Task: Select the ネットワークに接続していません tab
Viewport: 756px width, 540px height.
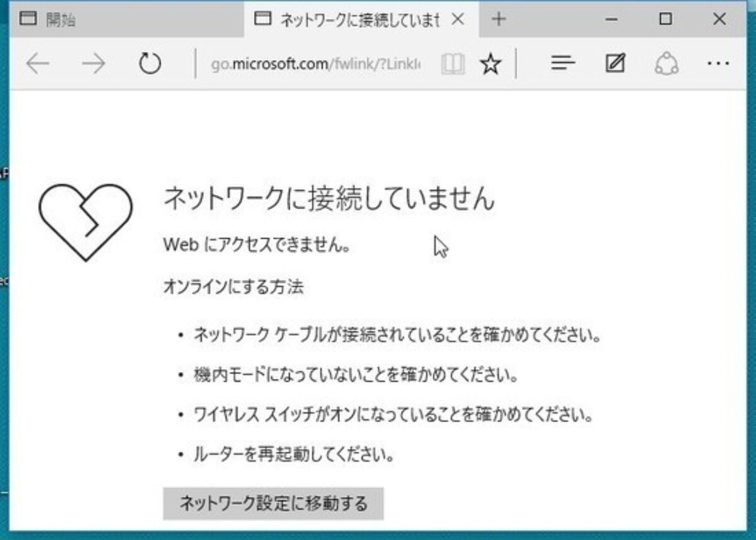Action: click(x=361, y=20)
